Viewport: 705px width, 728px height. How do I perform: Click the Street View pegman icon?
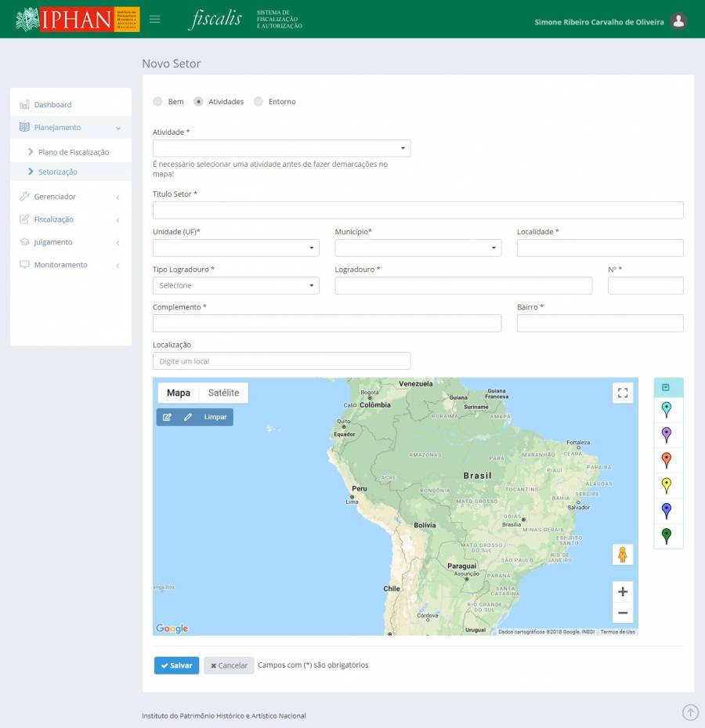623,555
